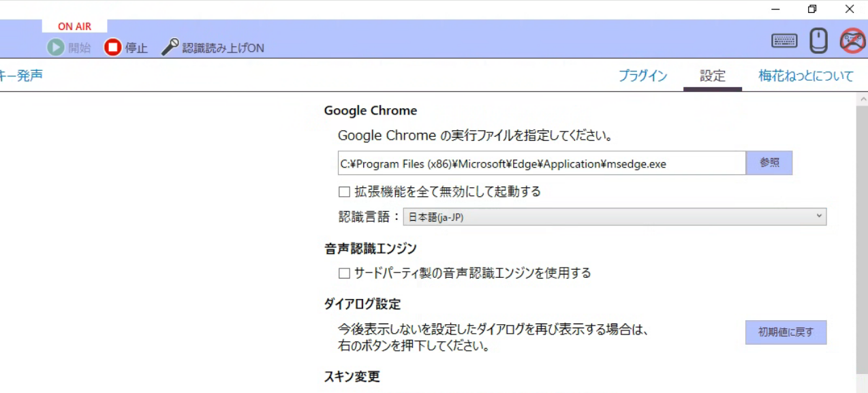Open the 認識言語 language dropdown

click(x=614, y=217)
